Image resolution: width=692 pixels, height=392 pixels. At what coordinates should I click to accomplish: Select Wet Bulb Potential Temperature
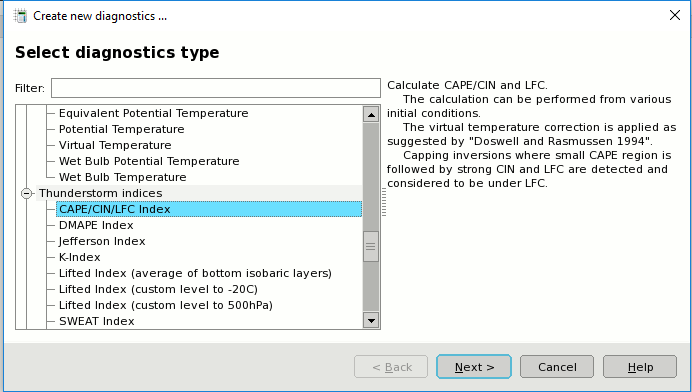(x=149, y=161)
